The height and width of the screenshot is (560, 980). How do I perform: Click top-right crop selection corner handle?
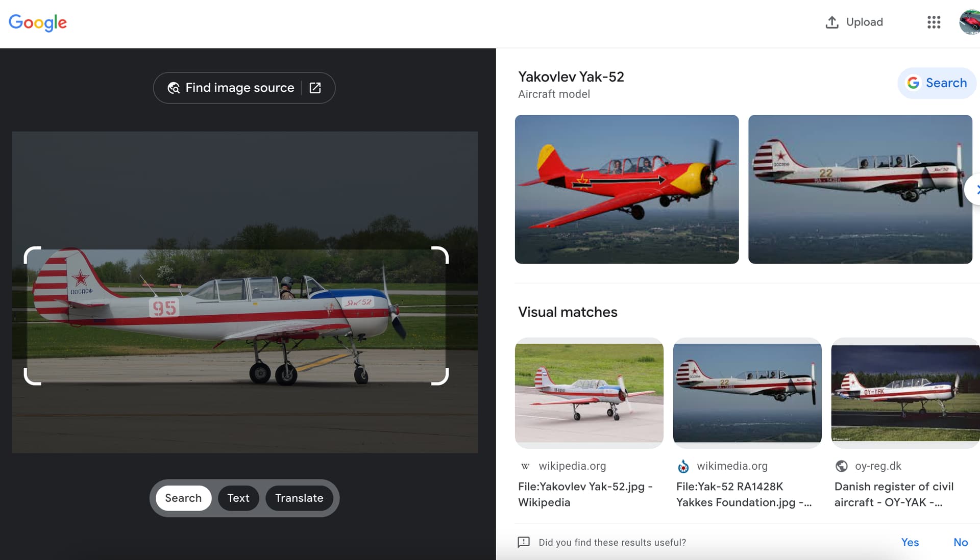tap(445, 250)
